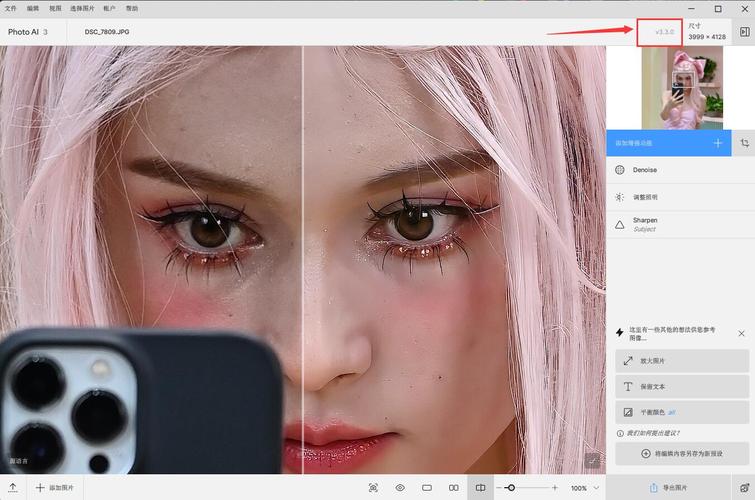Open the Denoise enhancement row
The width and height of the screenshot is (755, 500).
[x=680, y=170]
